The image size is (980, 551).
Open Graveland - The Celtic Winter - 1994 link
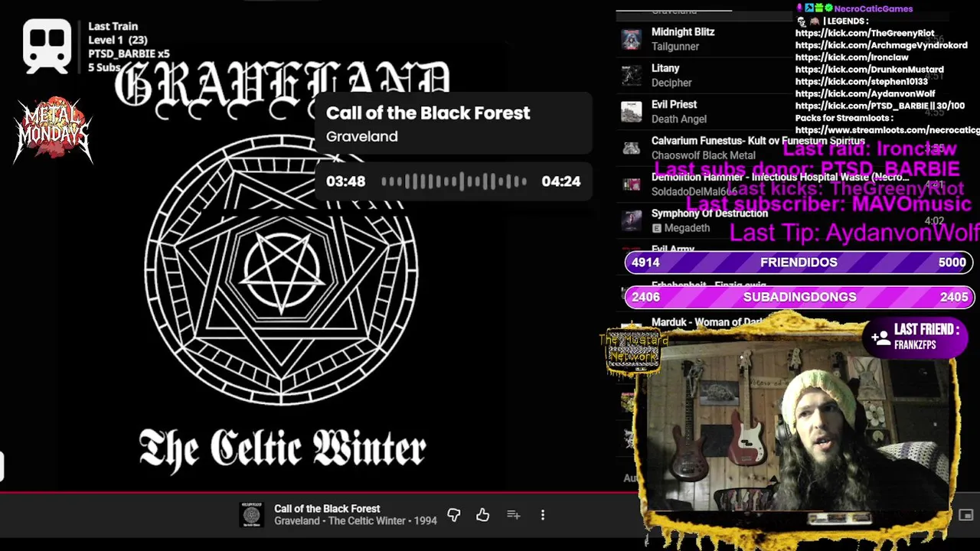click(355, 521)
